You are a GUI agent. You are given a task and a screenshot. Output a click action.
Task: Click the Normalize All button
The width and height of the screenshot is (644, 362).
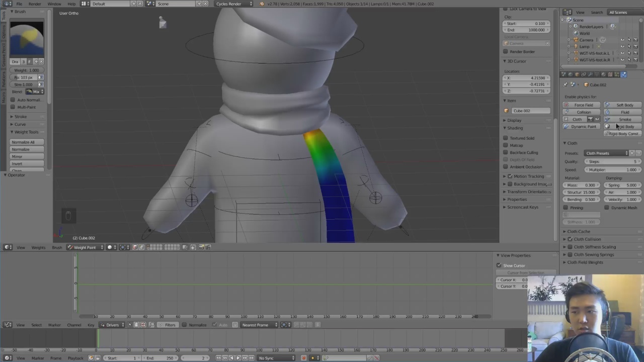click(27, 142)
